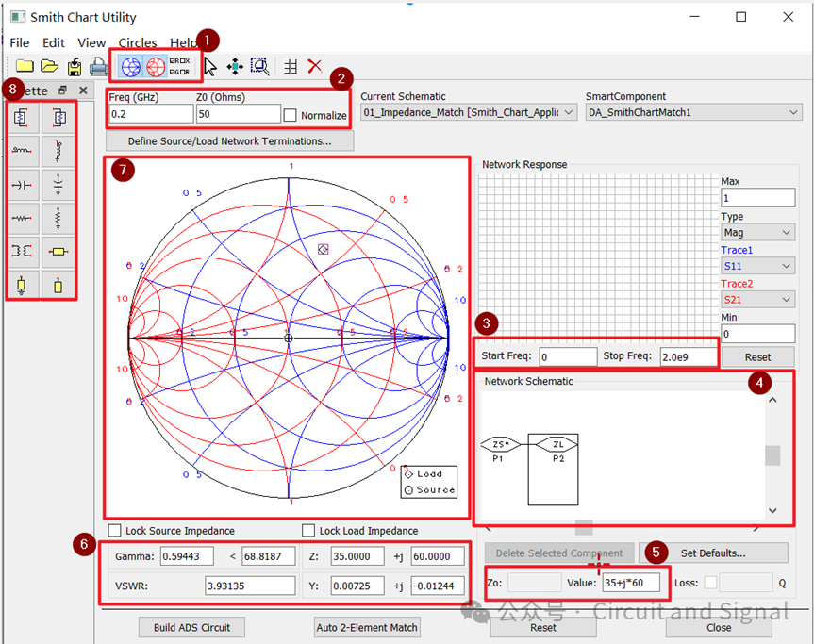Expand the Trace1 S11 dropdown
The width and height of the screenshot is (814, 644).
click(x=758, y=266)
